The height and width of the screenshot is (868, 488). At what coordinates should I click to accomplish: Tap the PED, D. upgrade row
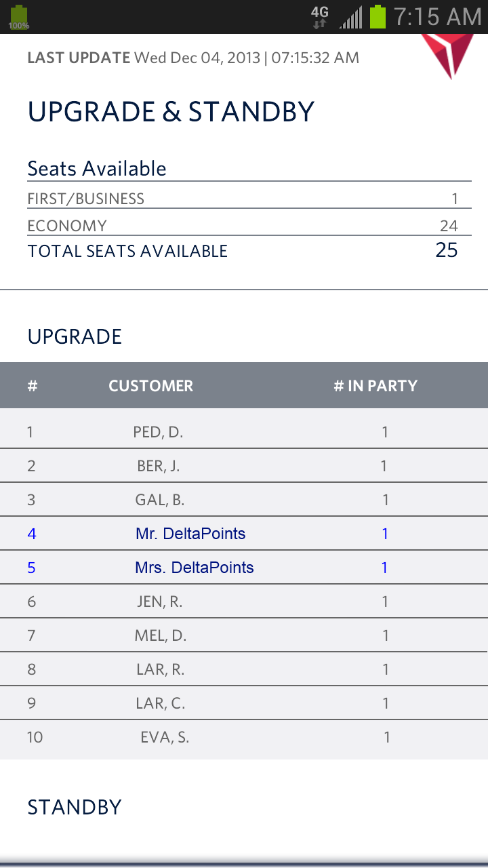158,432
